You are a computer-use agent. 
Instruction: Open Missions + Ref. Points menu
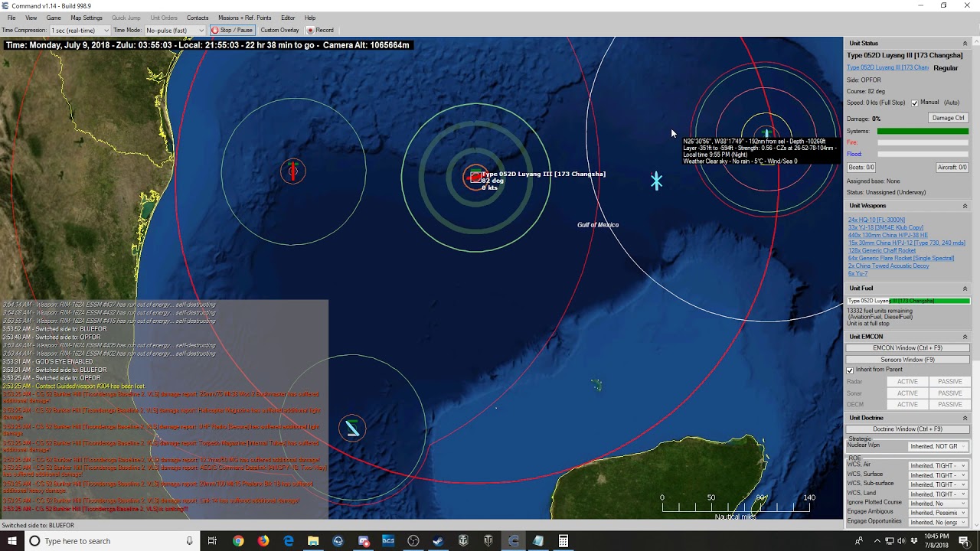(245, 18)
